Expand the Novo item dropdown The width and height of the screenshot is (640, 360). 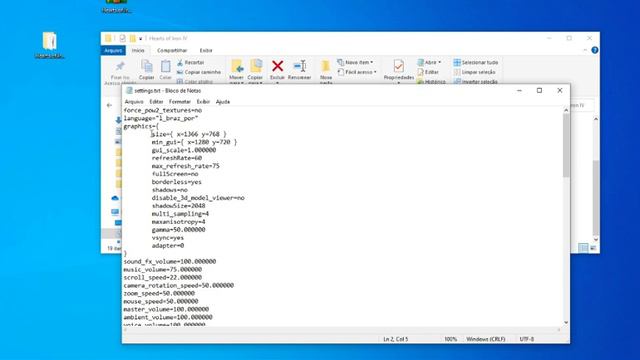[355, 62]
